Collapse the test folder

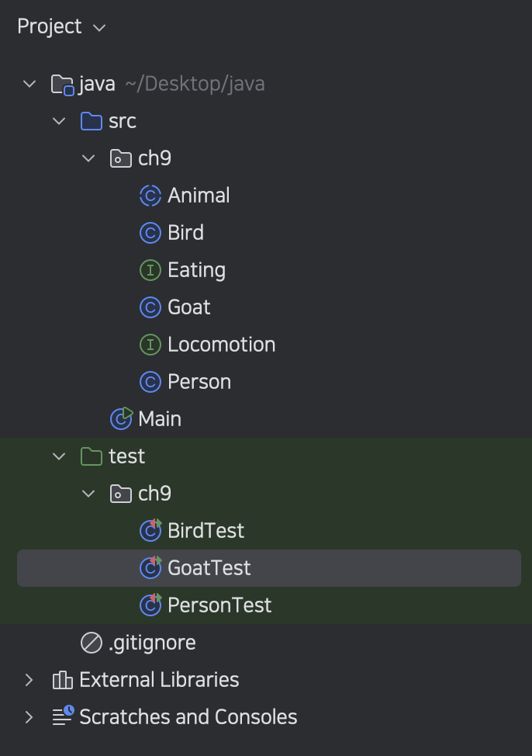[59, 456]
